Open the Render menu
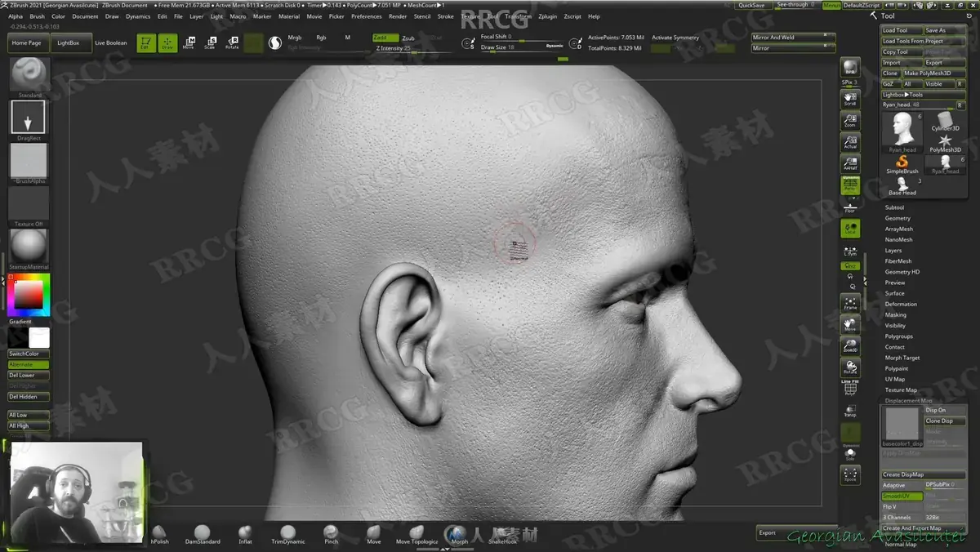 pyautogui.click(x=398, y=16)
